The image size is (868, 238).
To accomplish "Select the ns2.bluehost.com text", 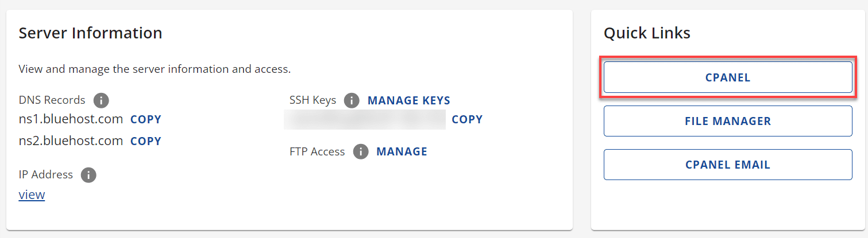I will point(71,141).
